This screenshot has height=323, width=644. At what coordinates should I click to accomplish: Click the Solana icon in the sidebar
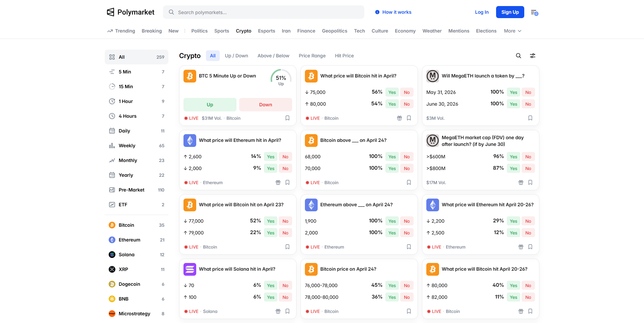[x=112, y=255]
